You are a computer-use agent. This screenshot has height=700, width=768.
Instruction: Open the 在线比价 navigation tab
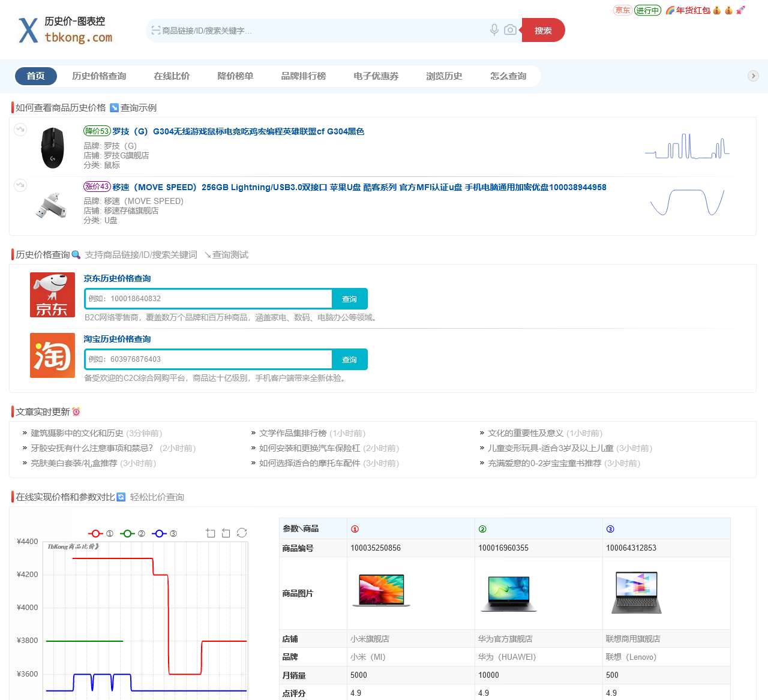click(172, 76)
